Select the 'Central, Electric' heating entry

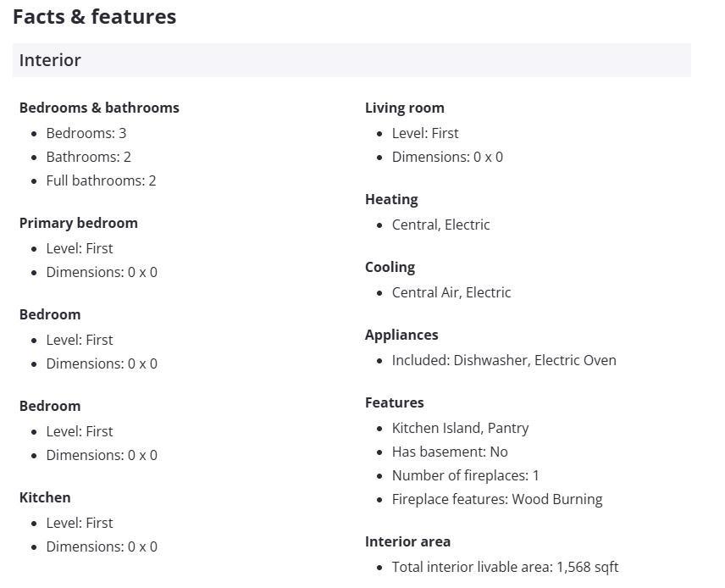click(x=440, y=225)
